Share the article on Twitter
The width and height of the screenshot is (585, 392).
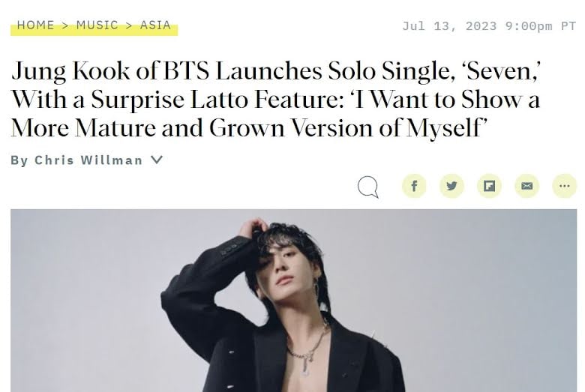click(x=451, y=186)
